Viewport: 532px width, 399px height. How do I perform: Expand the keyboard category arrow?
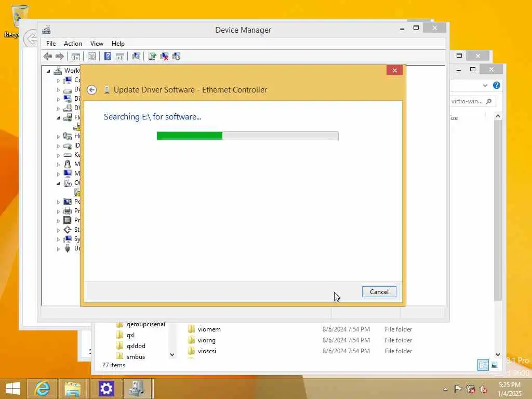click(x=58, y=155)
